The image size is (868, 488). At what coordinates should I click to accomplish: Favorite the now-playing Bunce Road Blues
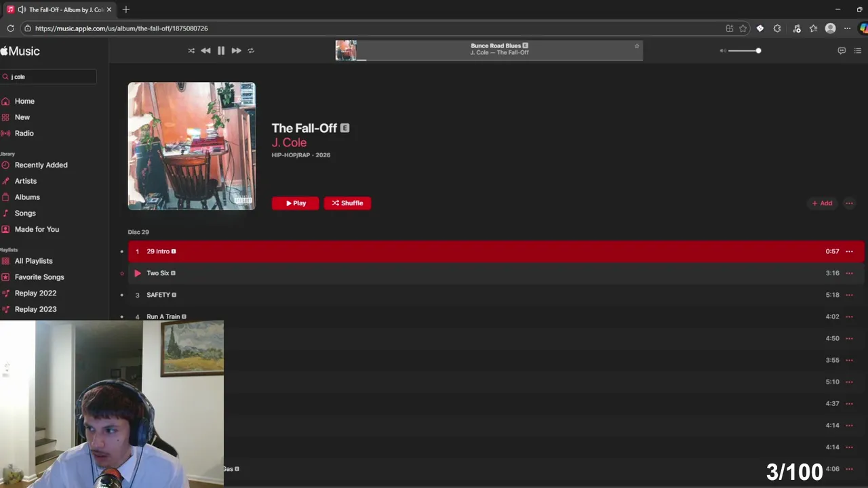637,46
